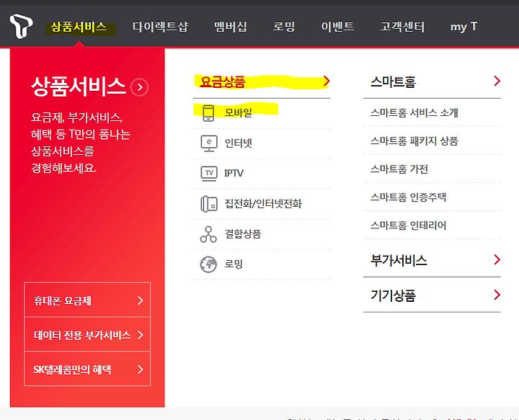Image resolution: width=519 pixels, height=420 pixels.
Task: Click the red chevron next to 요금상품
Action: tap(327, 81)
